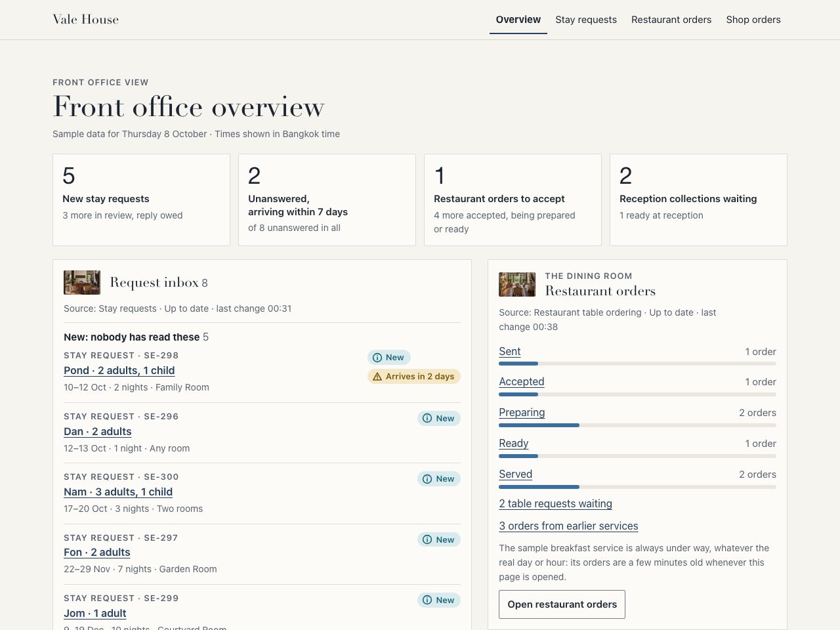Click the Preparing orders progress bar
This screenshot has height=630, width=840.
tap(637, 425)
